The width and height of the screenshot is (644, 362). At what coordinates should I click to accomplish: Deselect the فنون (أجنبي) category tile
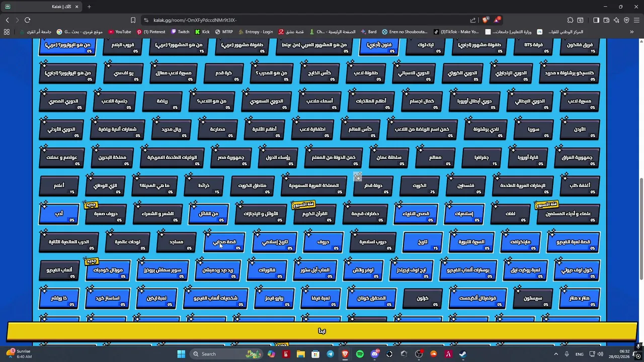click(x=379, y=46)
